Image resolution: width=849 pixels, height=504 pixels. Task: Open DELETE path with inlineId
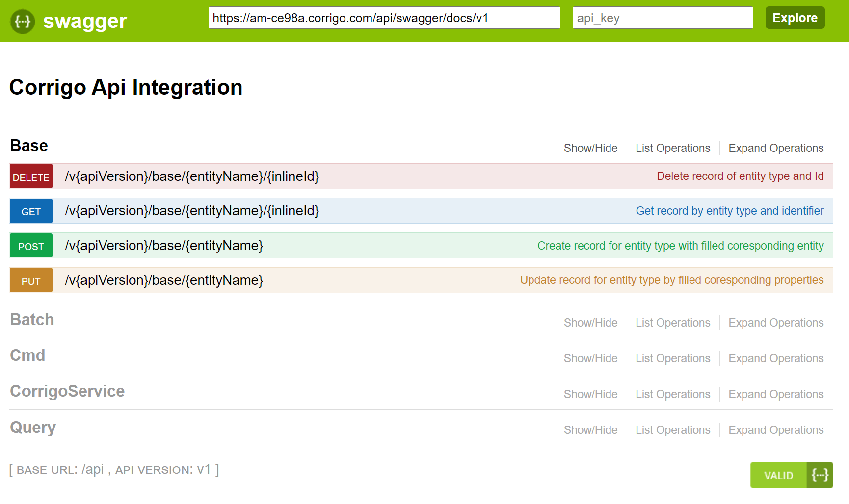192,176
